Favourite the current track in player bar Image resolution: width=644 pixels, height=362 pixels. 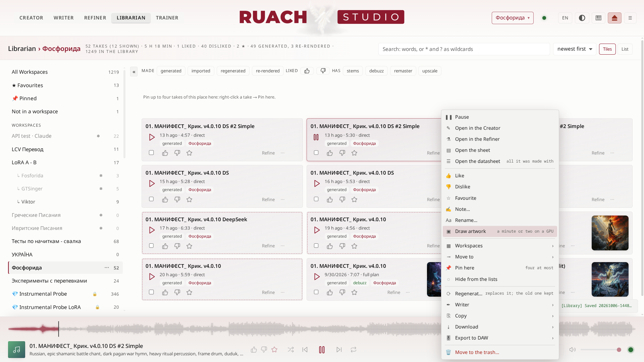click(x=274, y=350)
